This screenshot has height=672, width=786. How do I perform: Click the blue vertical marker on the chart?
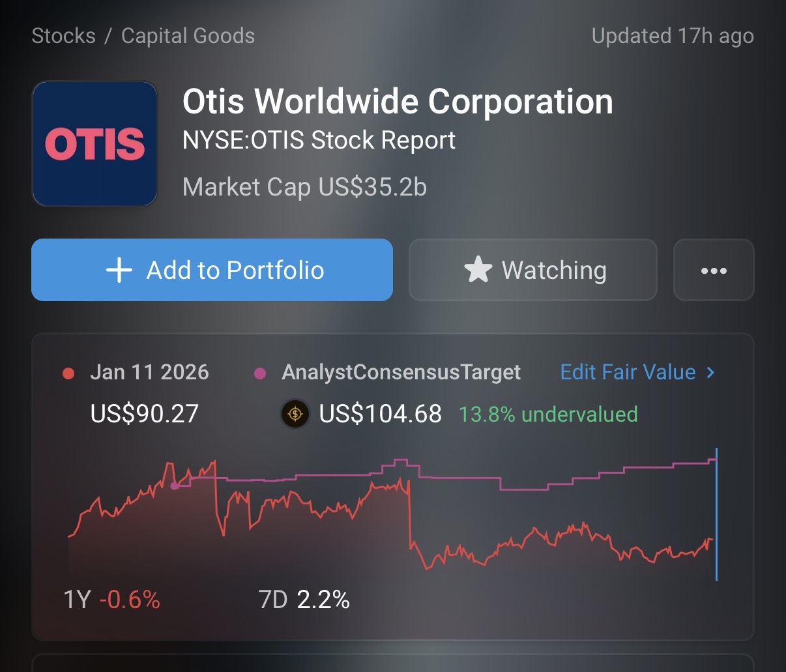[x=716, y=515]
